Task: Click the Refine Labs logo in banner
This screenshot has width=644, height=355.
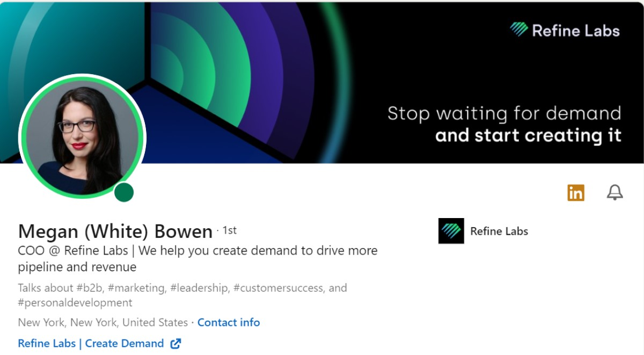Action: pyautogui.click(x=565, y=30)
